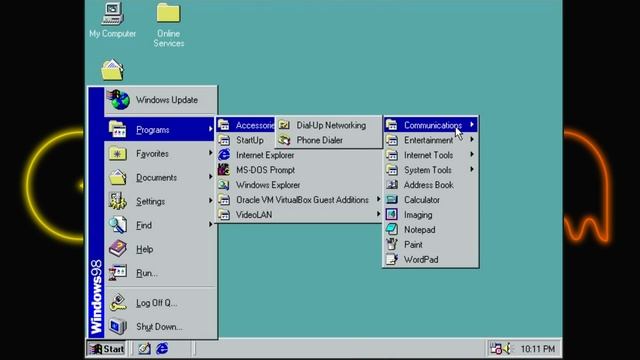The width and height of the screenshot is (640, 360).
Task: Choose Oracle VM VirtualBox Guest Additions entry
Action: [x=299, y=200]
